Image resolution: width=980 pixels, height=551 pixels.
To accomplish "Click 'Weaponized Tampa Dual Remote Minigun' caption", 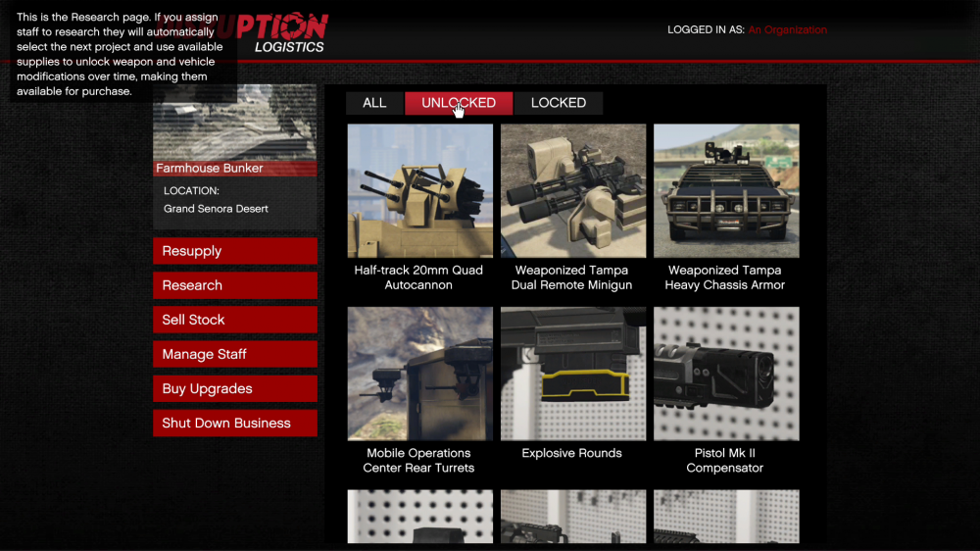I will (x=572, y=277).
